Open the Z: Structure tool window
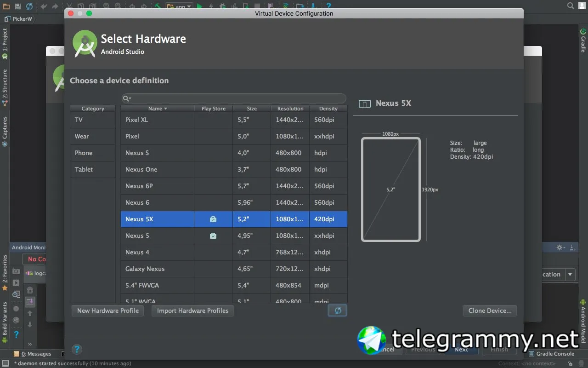Image resolution: width=588 pixels, height=368 pixels. pos(5,88)
